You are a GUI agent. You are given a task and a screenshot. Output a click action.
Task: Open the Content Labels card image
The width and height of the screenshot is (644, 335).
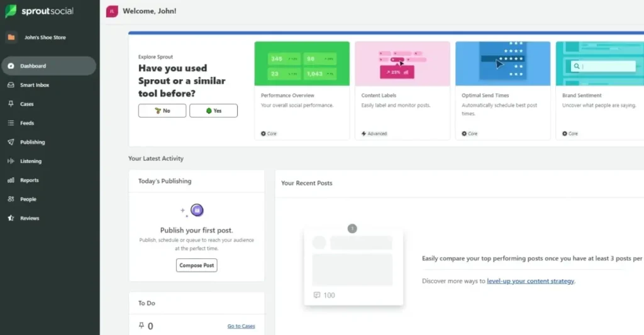point(402,63)
